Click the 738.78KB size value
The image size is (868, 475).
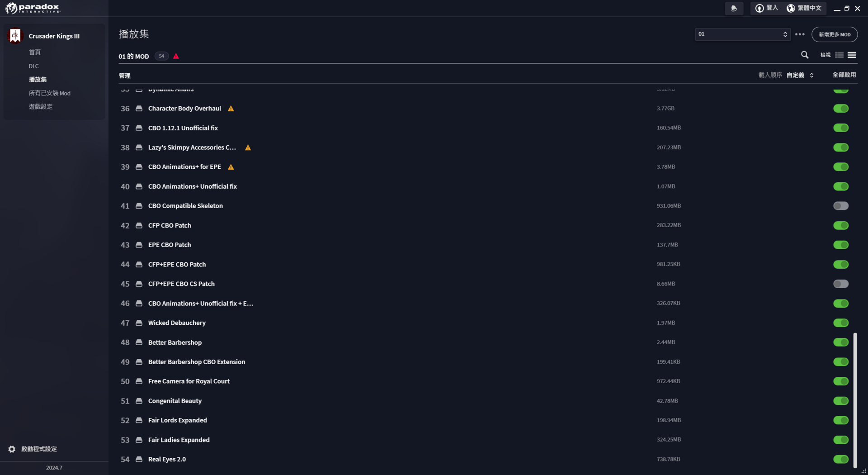click(x=668, y=459)
